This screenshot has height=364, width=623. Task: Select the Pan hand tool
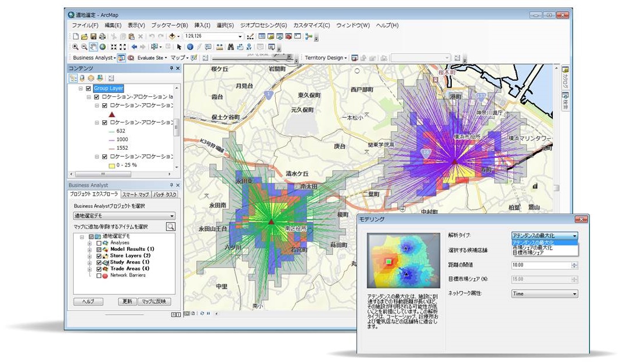pyautogui.click(x=93, y=47)
